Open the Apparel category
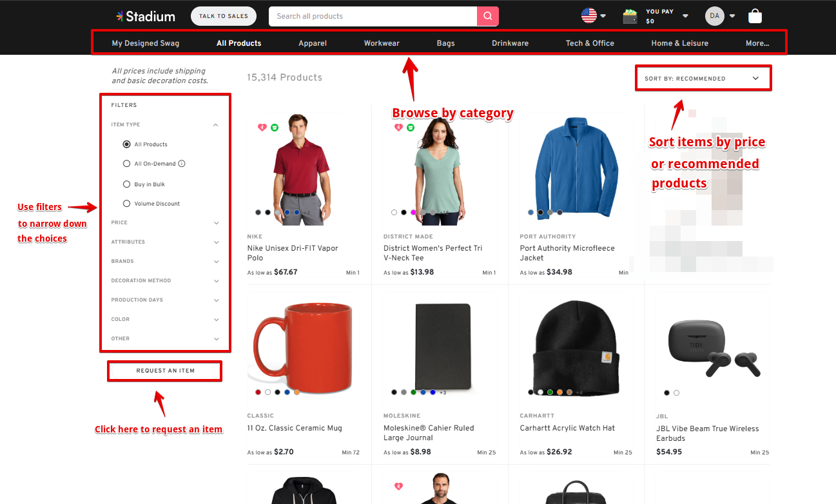Screen dimensions: 836x504 pos(313,43)
